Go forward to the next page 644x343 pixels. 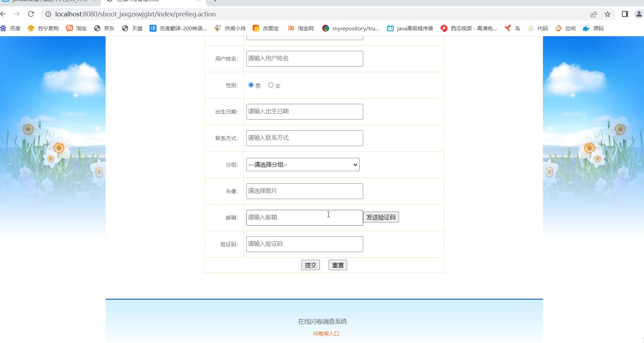click(17, 14)
